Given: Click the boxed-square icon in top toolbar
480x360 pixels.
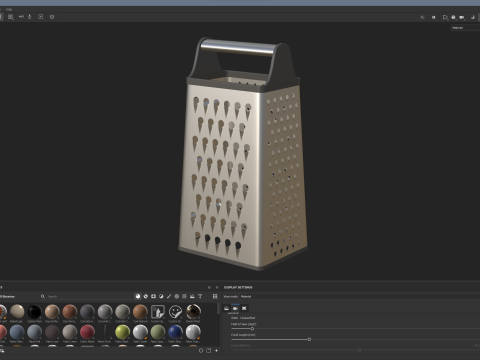Looking at the screenshot, I should pos(41,17).
